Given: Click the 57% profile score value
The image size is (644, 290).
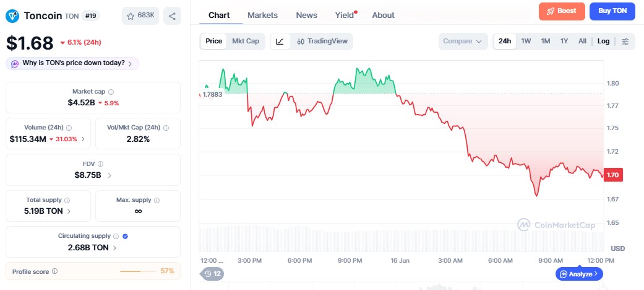Looking at the screenshot, I should point(167,271).
